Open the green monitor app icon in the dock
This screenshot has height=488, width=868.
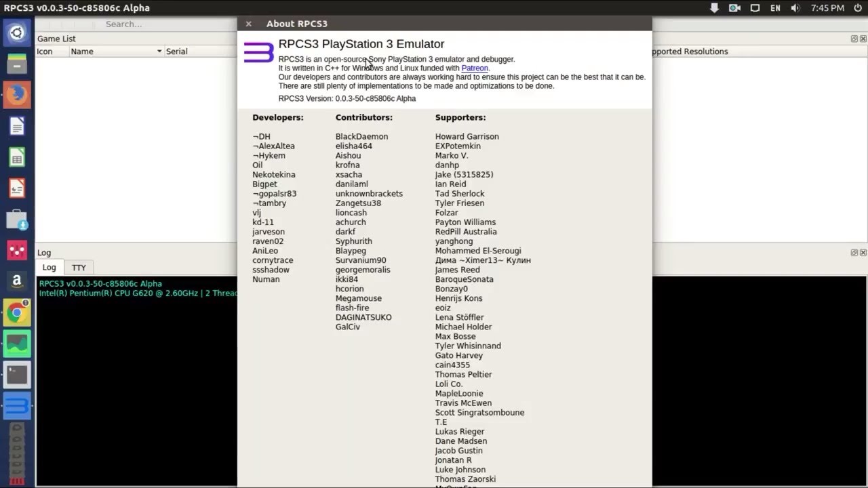tap(17, 344)
